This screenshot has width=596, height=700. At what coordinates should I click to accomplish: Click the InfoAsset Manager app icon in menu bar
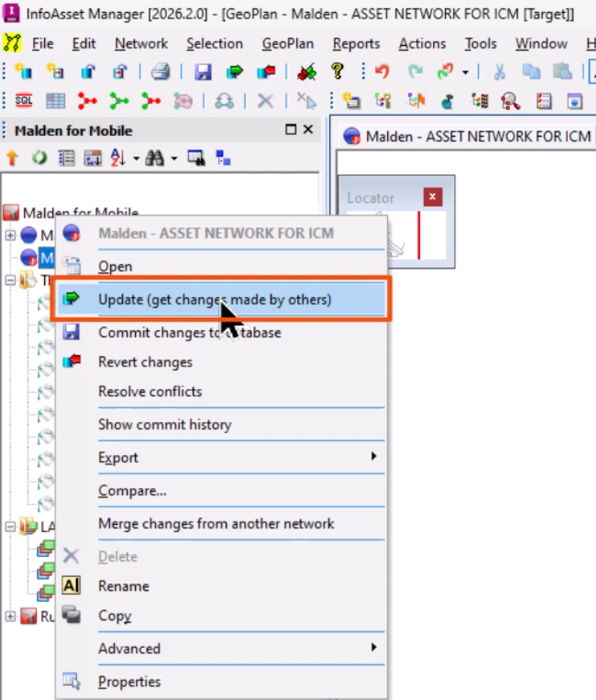point(12,43)
